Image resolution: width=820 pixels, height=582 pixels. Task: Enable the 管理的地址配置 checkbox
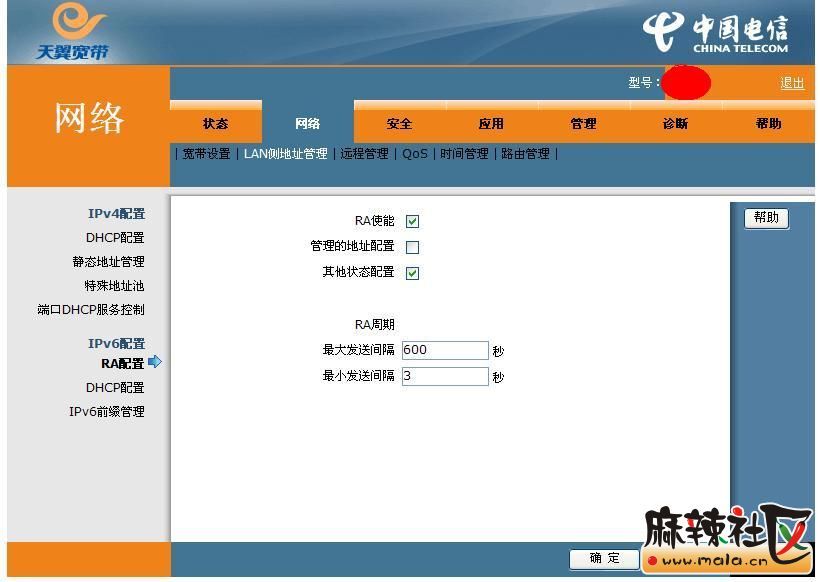[x=412, y=247]
